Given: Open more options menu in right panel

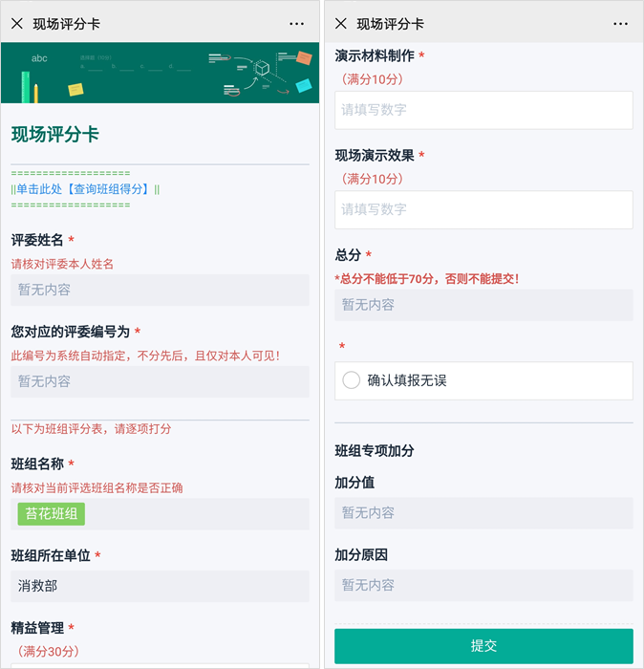Looking at the screenshot, I should pos(621,24).
